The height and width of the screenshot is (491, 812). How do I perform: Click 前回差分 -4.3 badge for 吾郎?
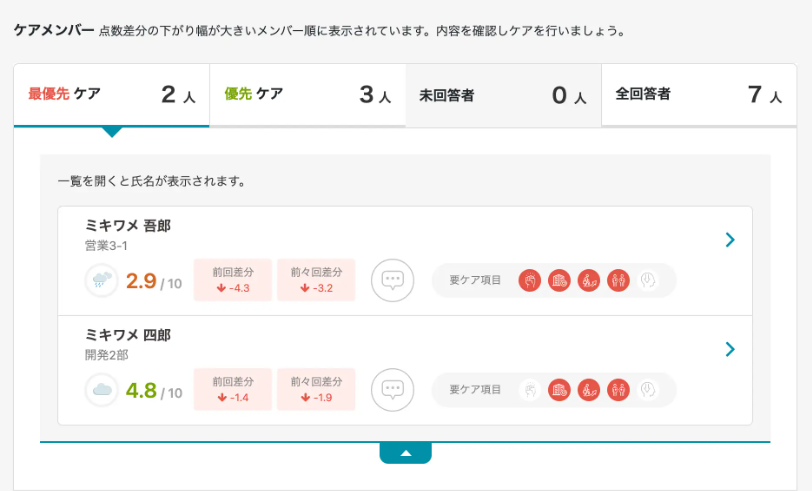pyautogui.click(x=233, y=280)
